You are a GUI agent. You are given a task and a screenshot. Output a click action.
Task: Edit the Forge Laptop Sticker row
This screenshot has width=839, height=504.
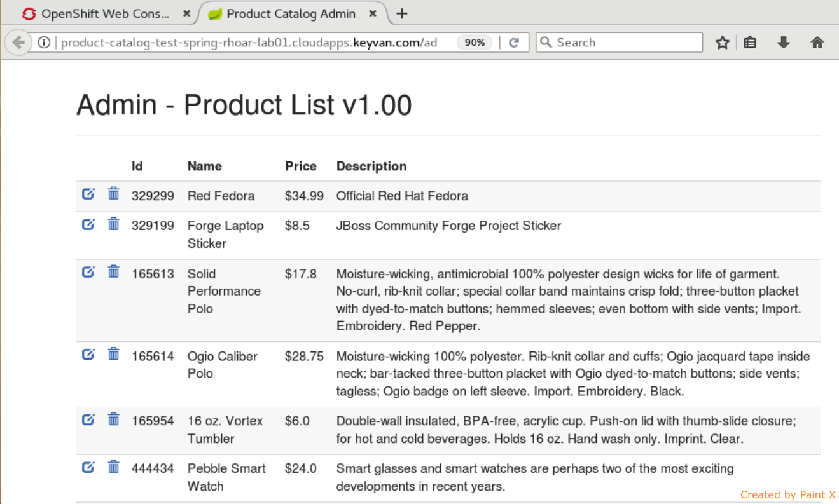click(x=88, y=224)
